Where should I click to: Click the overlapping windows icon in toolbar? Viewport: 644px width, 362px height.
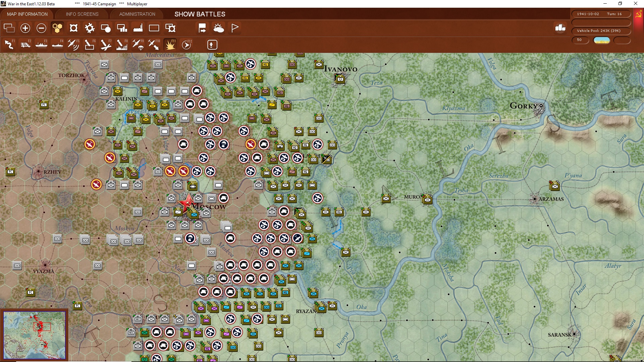point(9,28)
